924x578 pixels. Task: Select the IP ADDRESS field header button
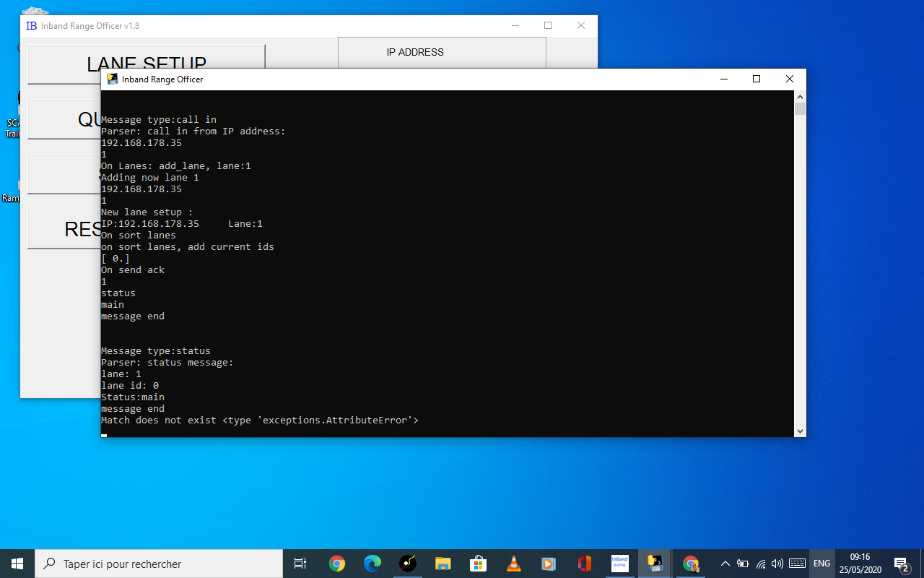tap(442, 53)
